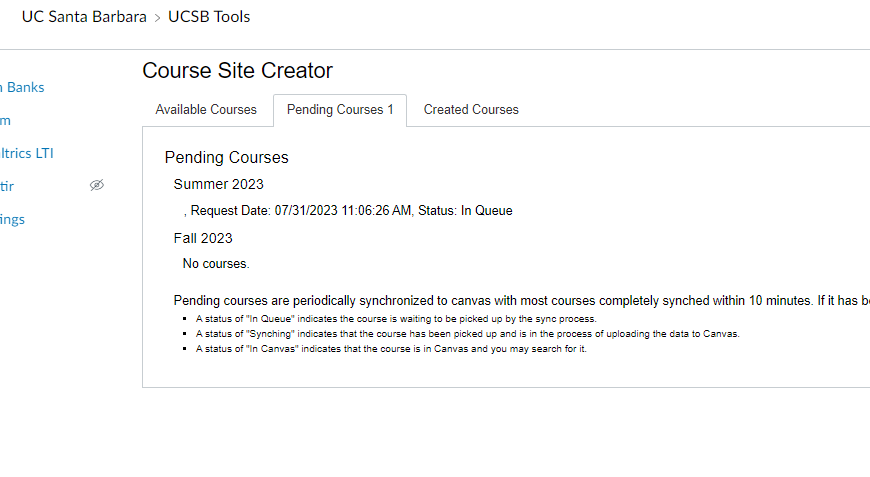This screenshot has height=477, width=870.
Task: Open the Available Courses tab
Action: click(x=206, y=110)
